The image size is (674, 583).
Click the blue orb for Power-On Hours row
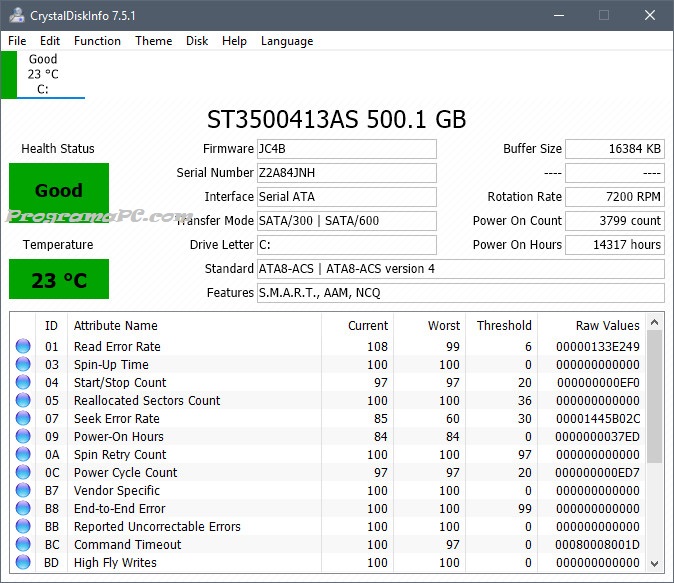[23, 437]
